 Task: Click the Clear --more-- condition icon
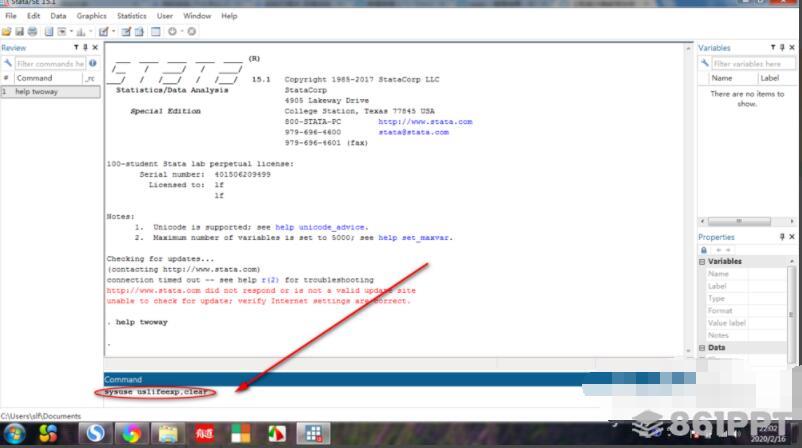coord(172,32)
